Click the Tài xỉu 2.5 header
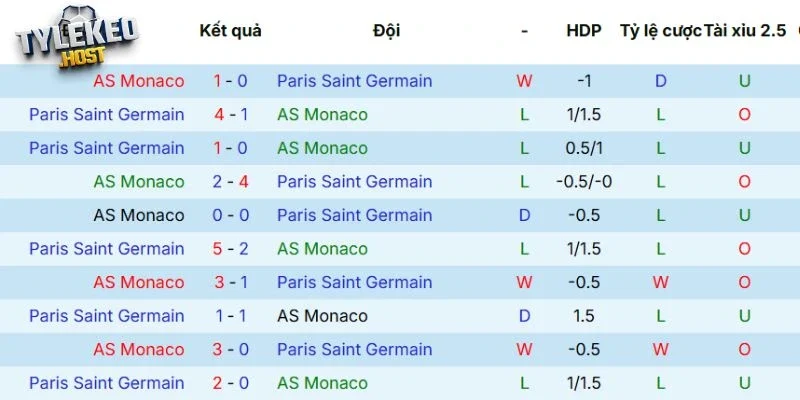The height and width of the screenshot is (400, 800). pyautogui.click(x=745, y=30)
